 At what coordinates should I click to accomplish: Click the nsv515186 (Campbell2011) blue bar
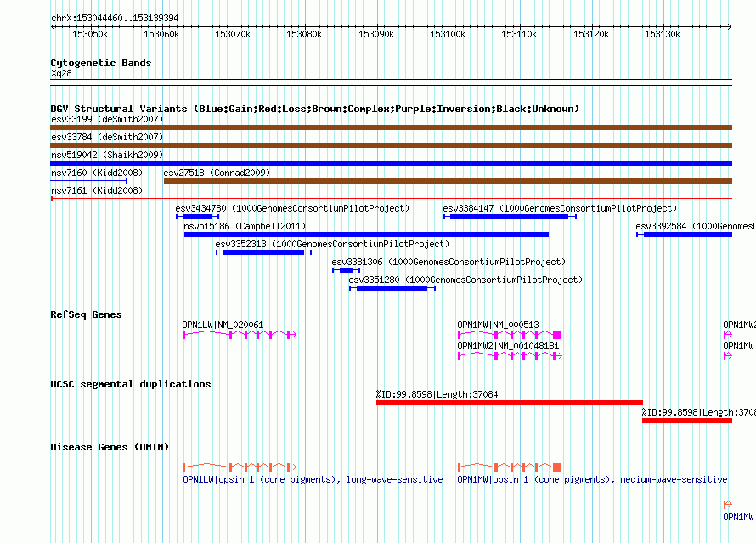point(366,235)
